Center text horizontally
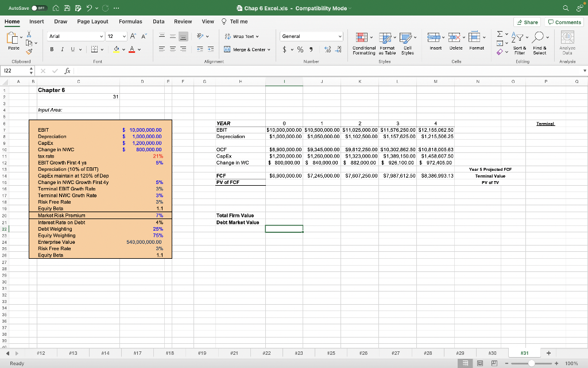The width and height of the screenshot is (588, 368). pyautogui.click(x=172, y=49)
